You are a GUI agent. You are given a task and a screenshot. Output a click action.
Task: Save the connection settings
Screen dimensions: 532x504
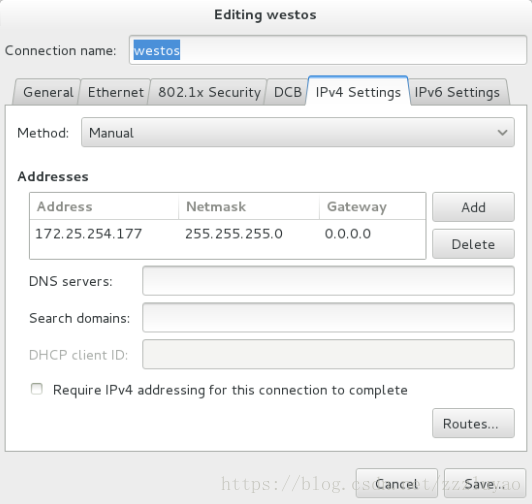coord(484,483)
